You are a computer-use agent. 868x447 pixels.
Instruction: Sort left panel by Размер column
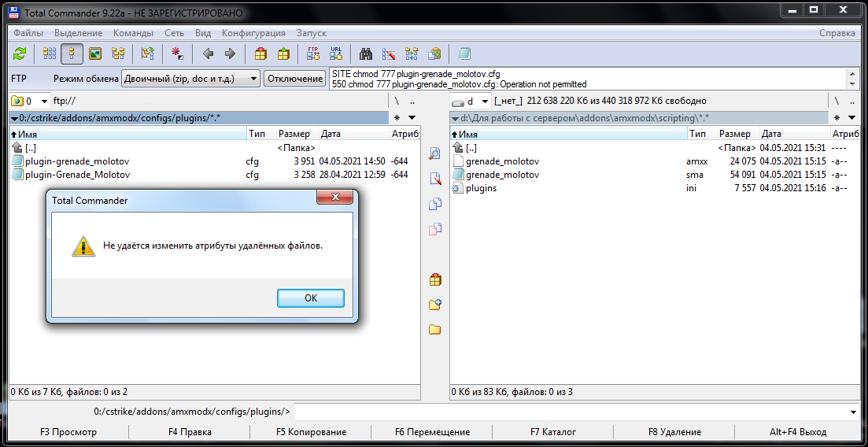pos(297,134)
